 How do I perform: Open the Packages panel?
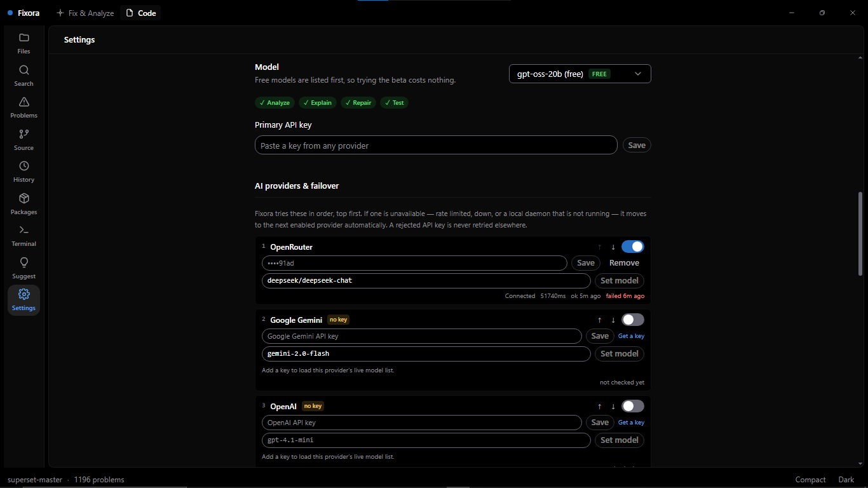pos(24,204)
